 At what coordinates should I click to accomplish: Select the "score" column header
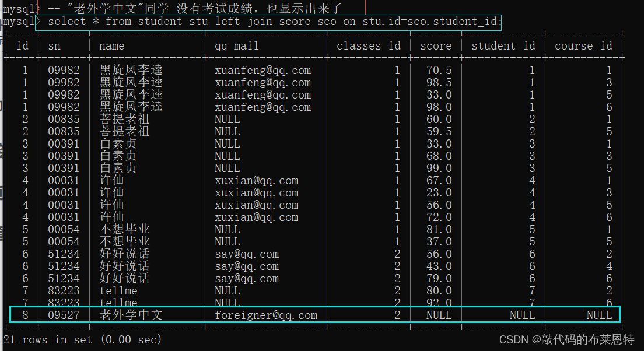[436, 46]
